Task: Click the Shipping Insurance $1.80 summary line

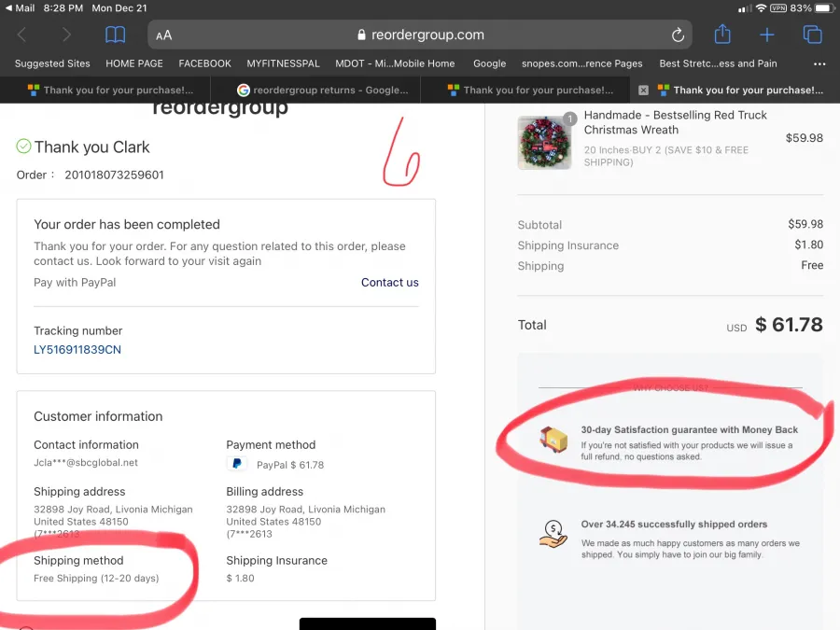Action: click(x=670, y=245)
